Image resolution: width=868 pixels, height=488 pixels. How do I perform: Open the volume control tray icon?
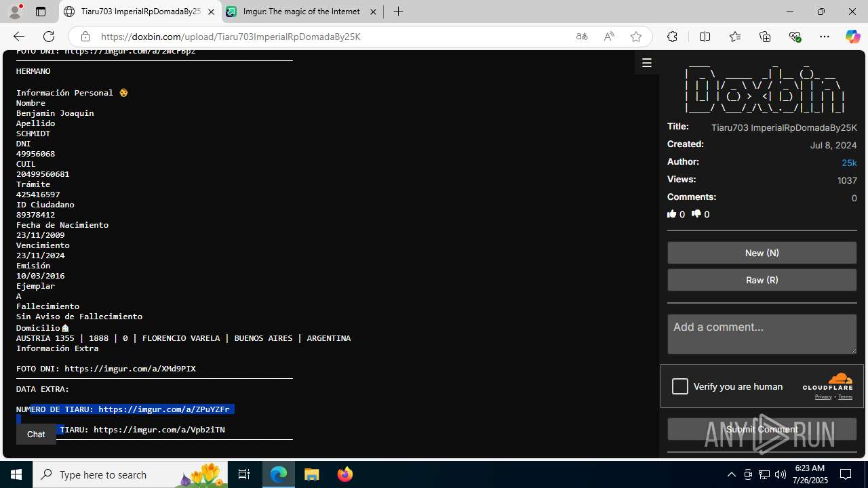click(781, 474)
